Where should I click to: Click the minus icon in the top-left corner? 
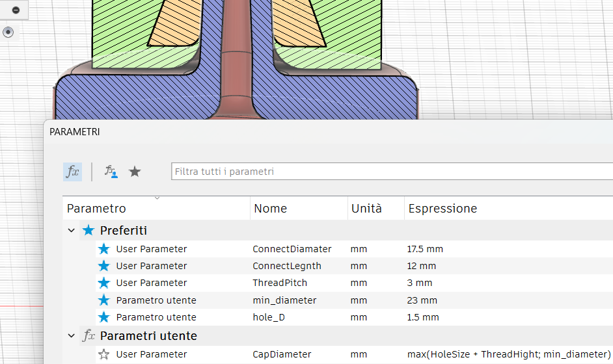click(x=16, y=10)
